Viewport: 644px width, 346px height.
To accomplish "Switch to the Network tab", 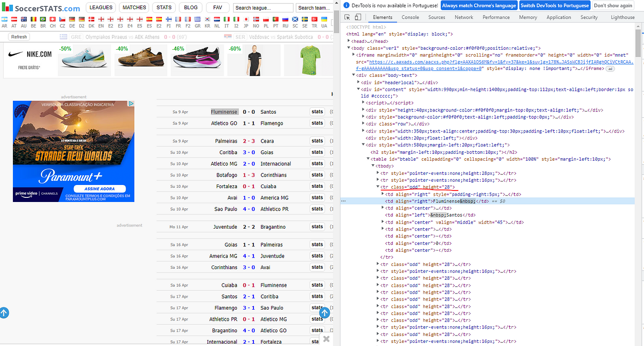I will (464, 17).
